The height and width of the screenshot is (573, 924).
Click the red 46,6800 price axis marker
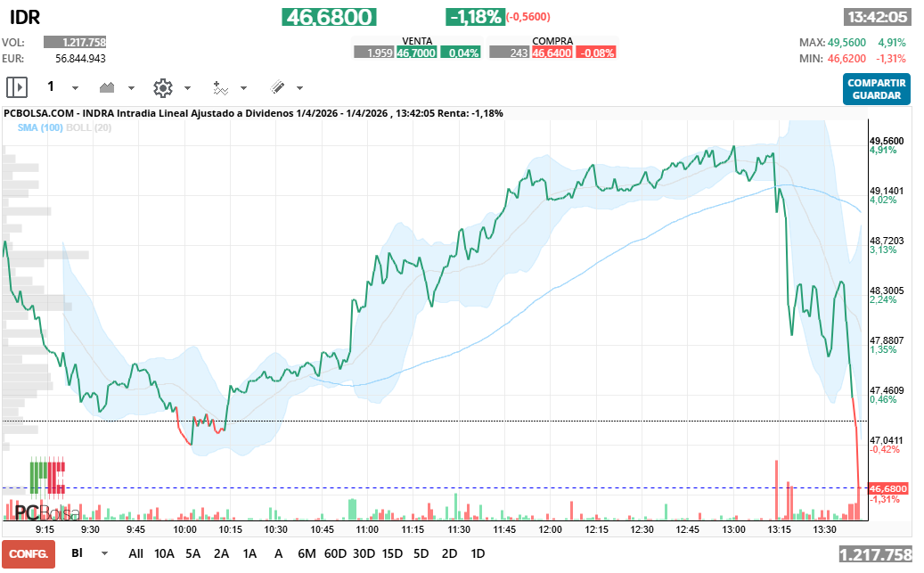pyautogui.click(x=888, y=488)
